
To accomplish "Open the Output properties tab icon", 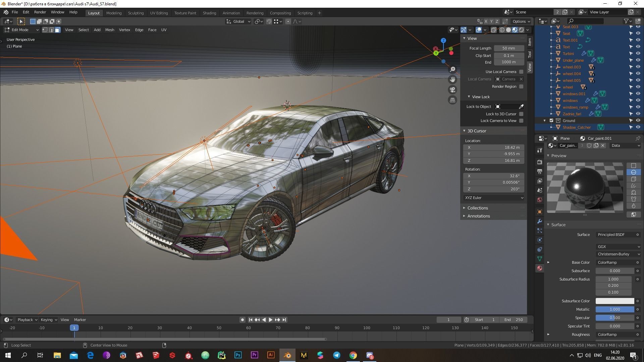I will [539, 172].
